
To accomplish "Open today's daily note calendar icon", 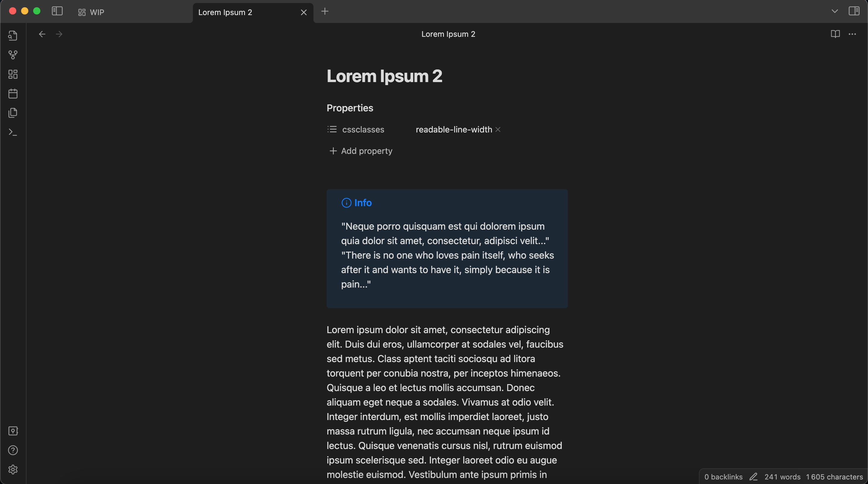I will coord(13,94).
